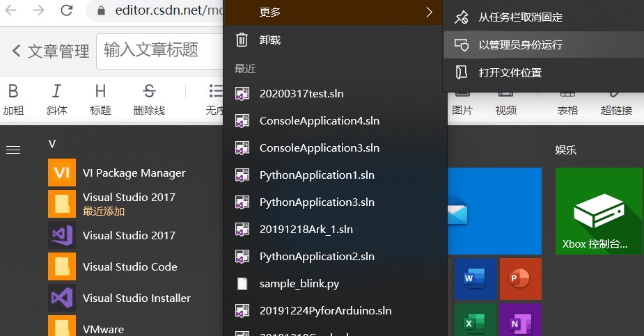Click the solution icon beside 20191218Ark_1.sln
The height and width of the screenshot is (336, 644).
pyautogui.click(x=242, y=230)
